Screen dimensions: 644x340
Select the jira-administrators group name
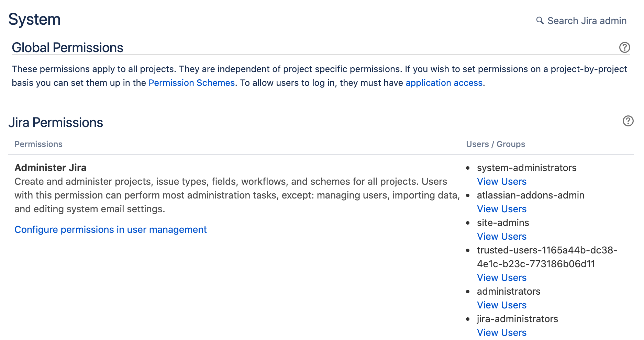coord(517,319)
